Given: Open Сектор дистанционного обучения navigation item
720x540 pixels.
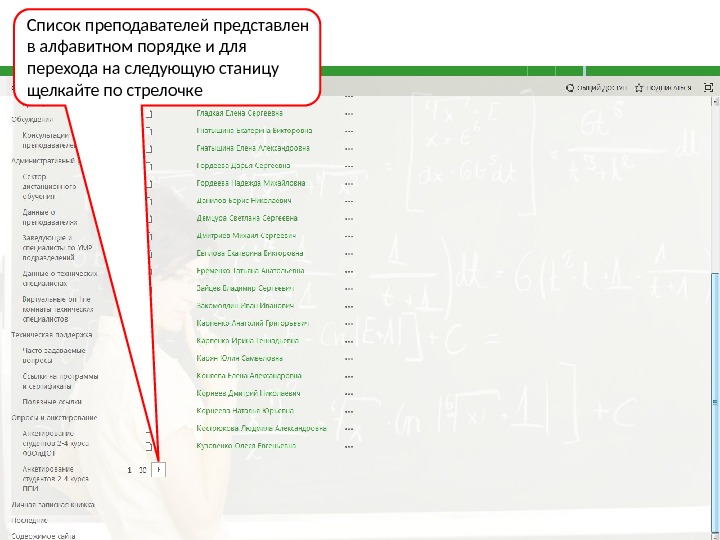Looking at the screenshot, I should click(x=49, y=186).
